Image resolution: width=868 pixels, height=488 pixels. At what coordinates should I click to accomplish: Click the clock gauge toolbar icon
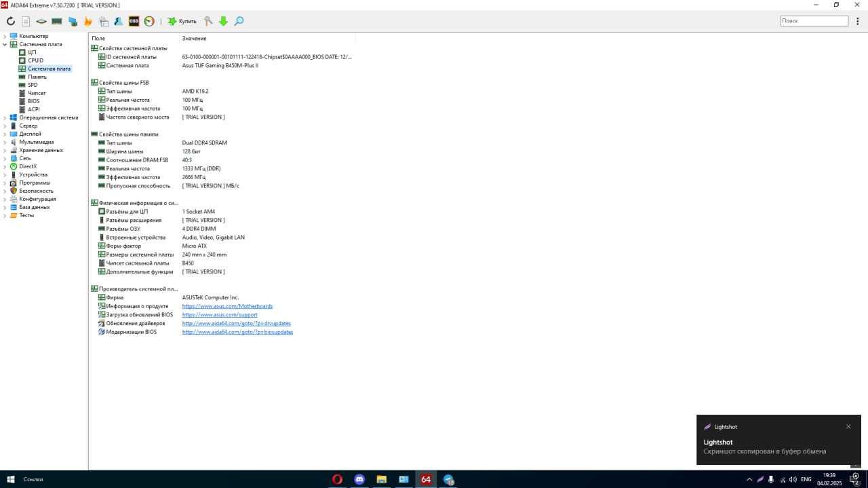point(149,22)
